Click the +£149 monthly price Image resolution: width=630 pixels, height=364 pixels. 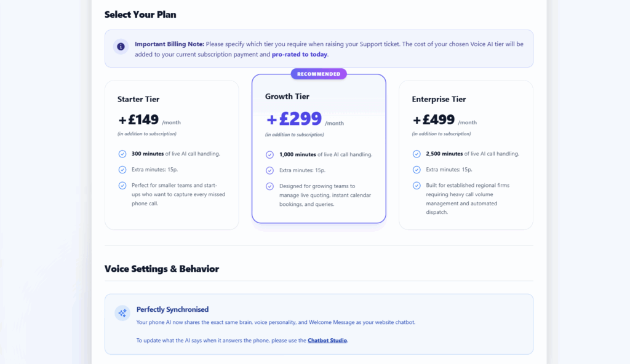(138, 120)
